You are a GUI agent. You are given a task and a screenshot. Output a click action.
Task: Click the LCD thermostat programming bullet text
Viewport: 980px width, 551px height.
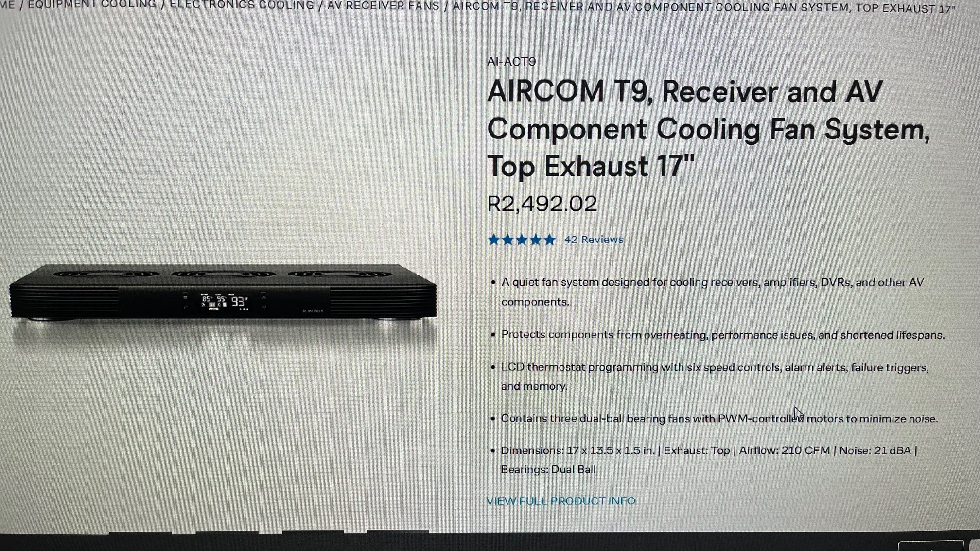click(x=715, y=377)
